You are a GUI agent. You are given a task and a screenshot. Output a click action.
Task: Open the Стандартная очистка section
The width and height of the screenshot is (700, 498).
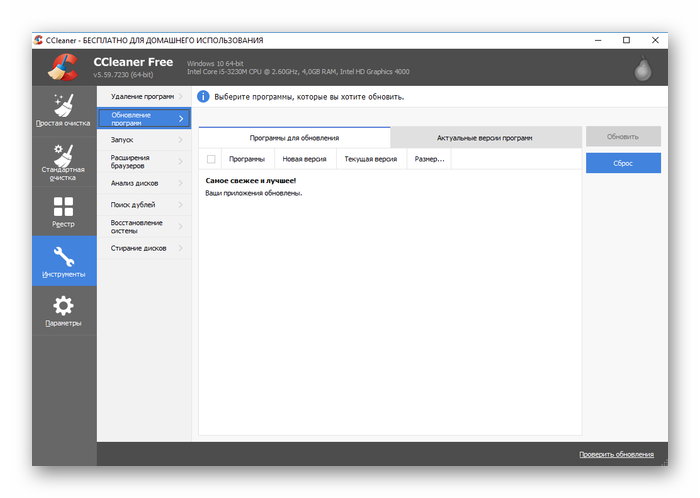point(64,162)
